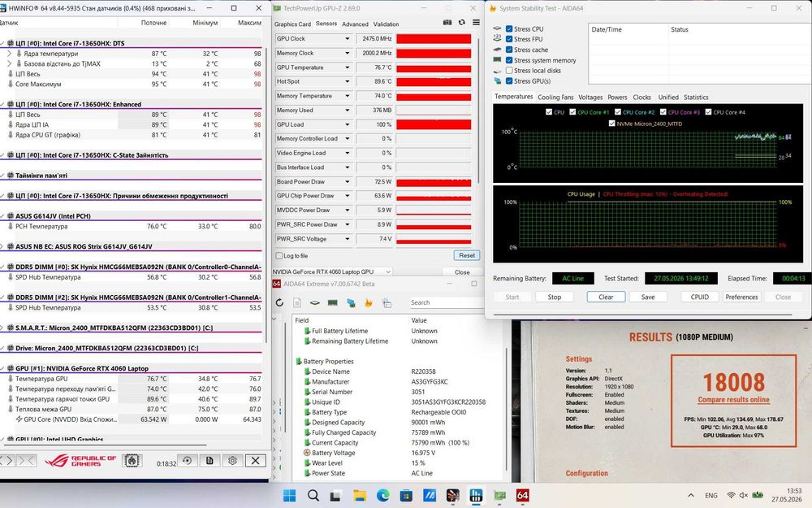
Task: Toggle the Stress system memory checkbox
Action: [509, 60]
